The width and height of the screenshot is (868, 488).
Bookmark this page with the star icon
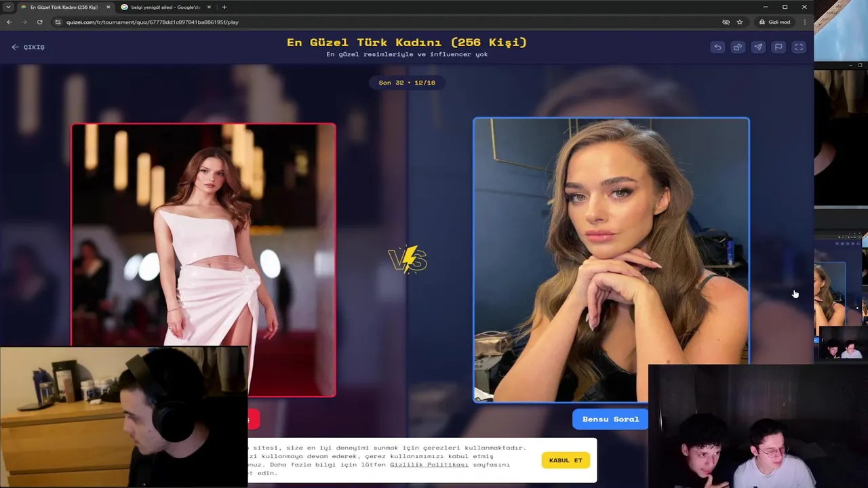(740, 22)
